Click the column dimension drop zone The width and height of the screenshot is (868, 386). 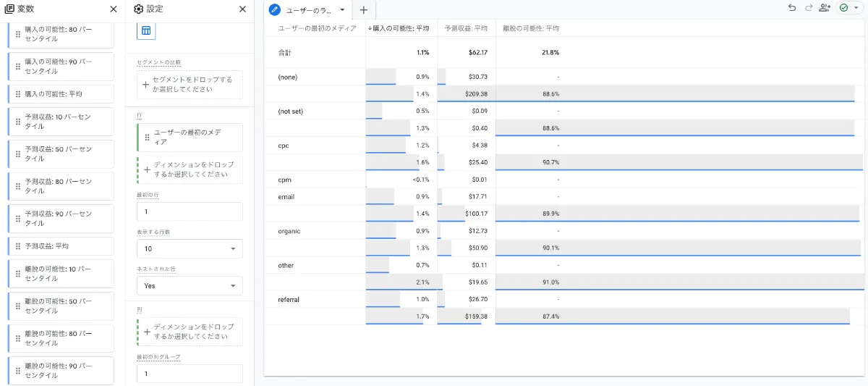coord(190,332)
